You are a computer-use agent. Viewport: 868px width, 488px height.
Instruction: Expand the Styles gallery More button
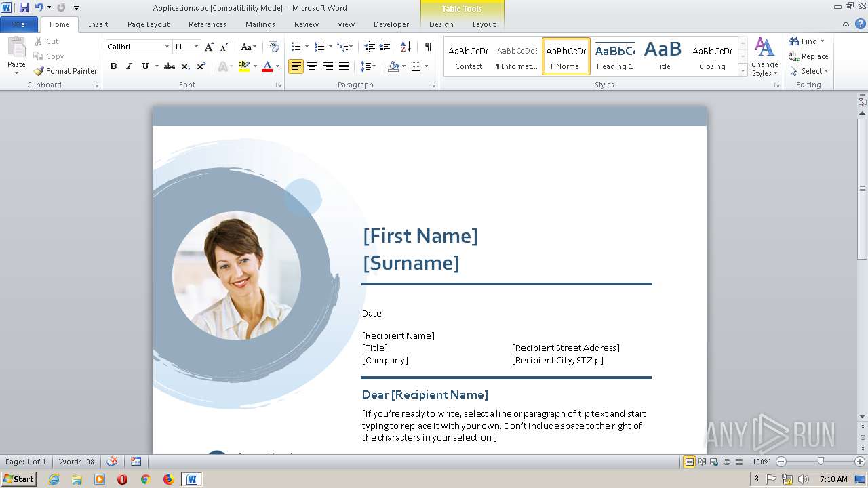point(743,70)
